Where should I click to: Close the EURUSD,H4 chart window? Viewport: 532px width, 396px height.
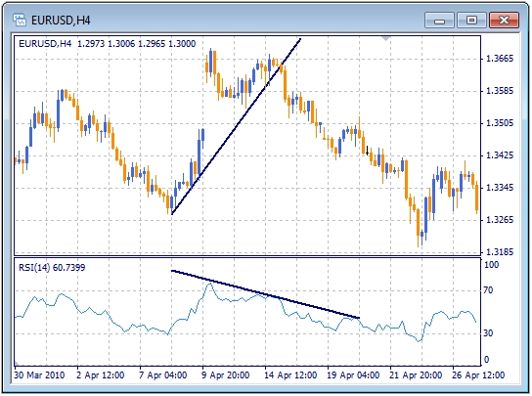click(x=504, y=21)
